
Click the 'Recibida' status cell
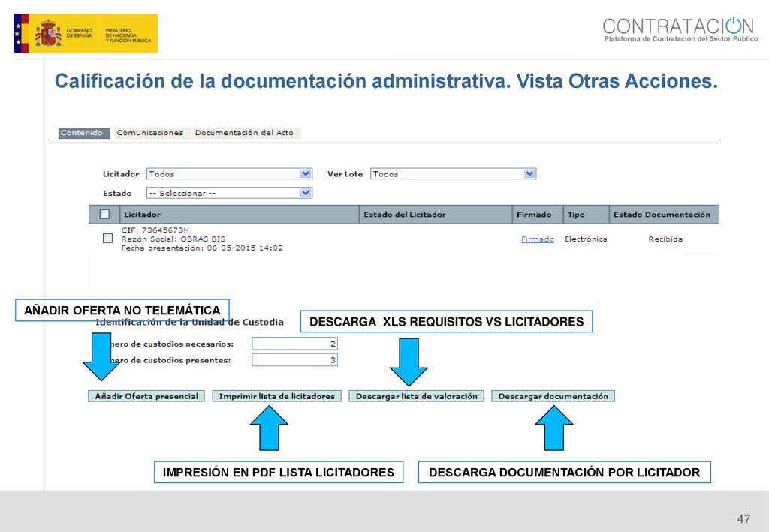[665, 239]
